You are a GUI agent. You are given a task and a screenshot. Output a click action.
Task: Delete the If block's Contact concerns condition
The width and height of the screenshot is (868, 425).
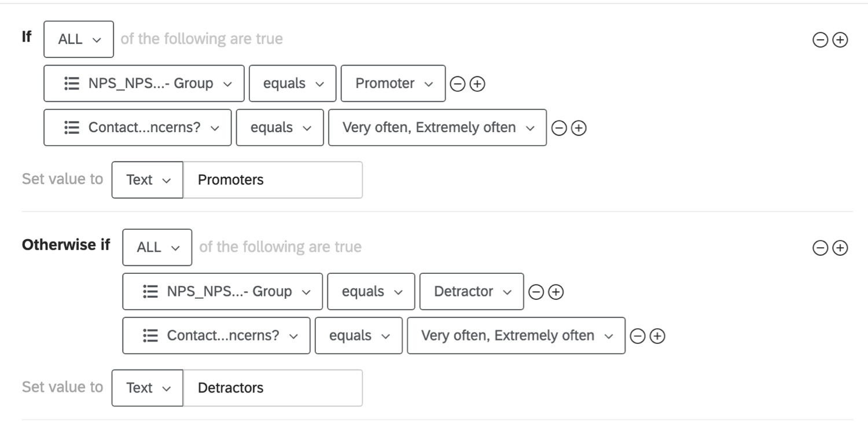pos(558,128)
